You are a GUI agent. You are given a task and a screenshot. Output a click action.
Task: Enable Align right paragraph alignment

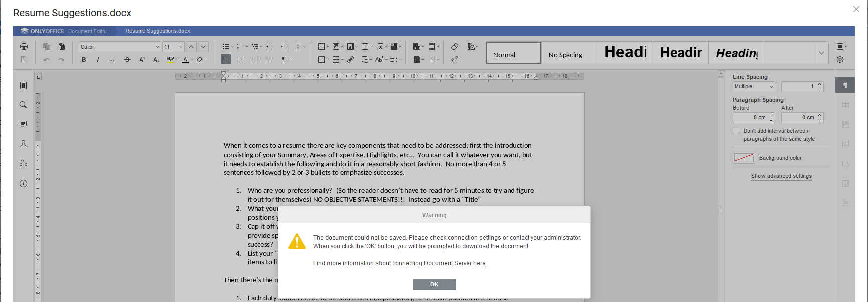point(255,60)
